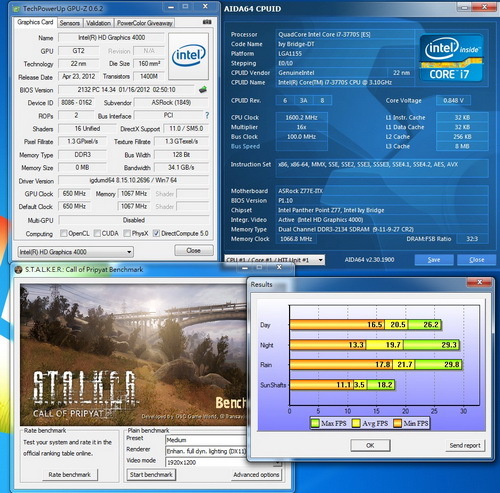This screenshot has height=493, width=500.
Task: Click the Bus Interface question mark icon
Action: click(207, 115)
